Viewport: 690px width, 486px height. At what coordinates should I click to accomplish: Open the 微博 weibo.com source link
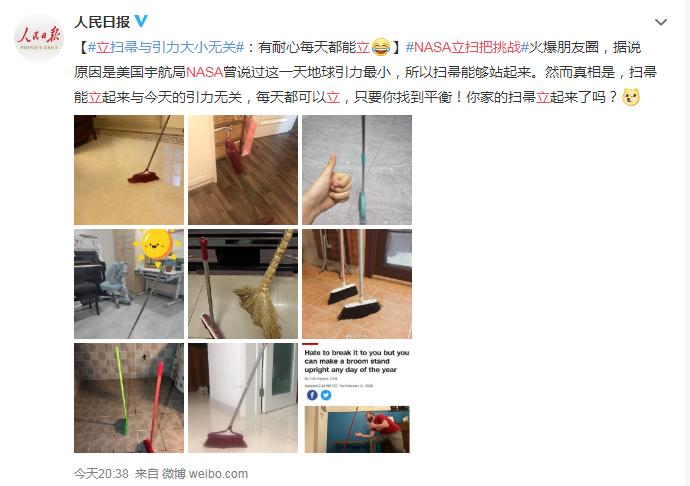click(x=205, y=474)
